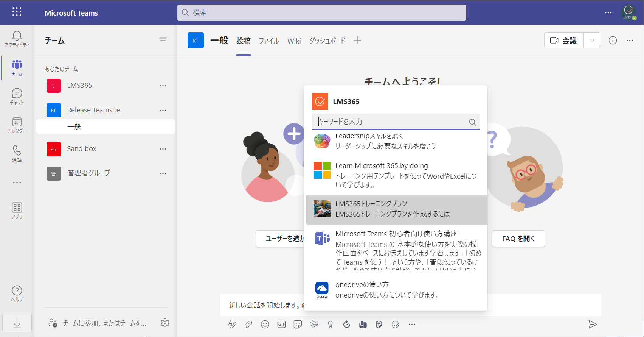Add a new tab with plus

pyautogui.click(x=357, y=40)
